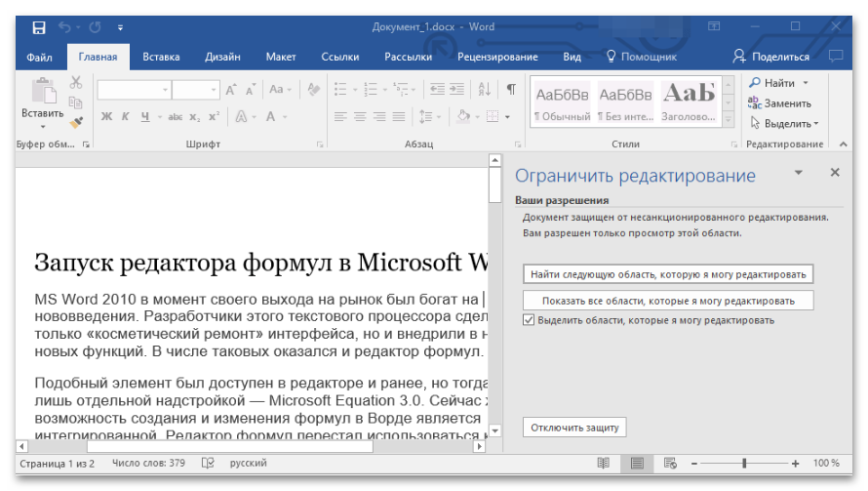Screen dimensions: 868x491
Task: Apply the Без интервала style
Action: pyautogui.click(x=625, y=102)
